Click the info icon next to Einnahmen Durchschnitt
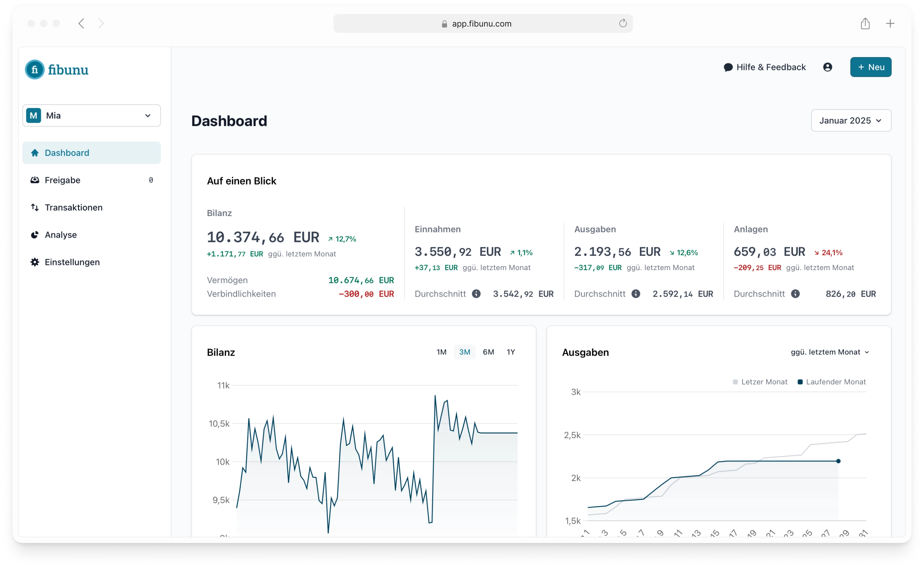Screen dimensions: 924x568 (x=476, y=294)
